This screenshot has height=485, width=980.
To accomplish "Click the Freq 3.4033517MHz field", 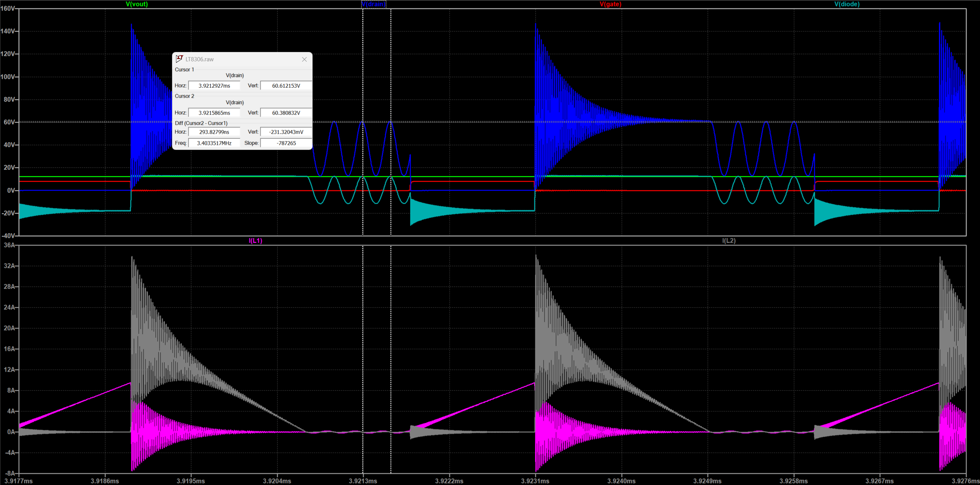I will coord(214,143).
